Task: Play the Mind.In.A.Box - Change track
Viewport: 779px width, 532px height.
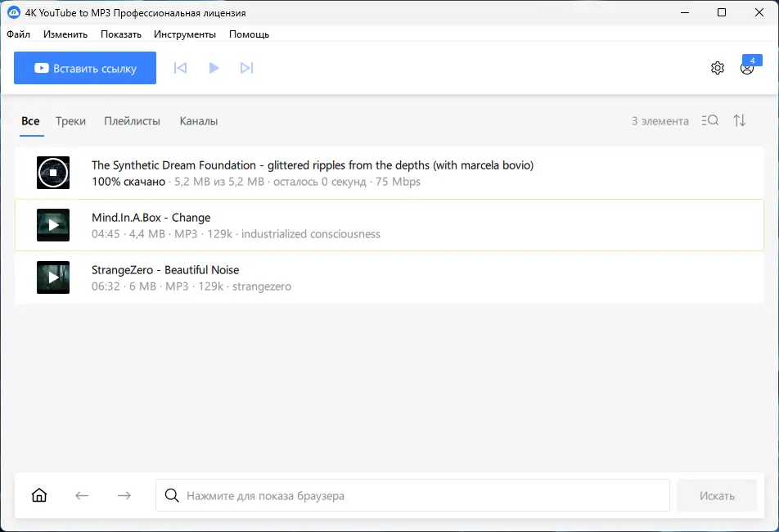Action: [x=53, y=225]
